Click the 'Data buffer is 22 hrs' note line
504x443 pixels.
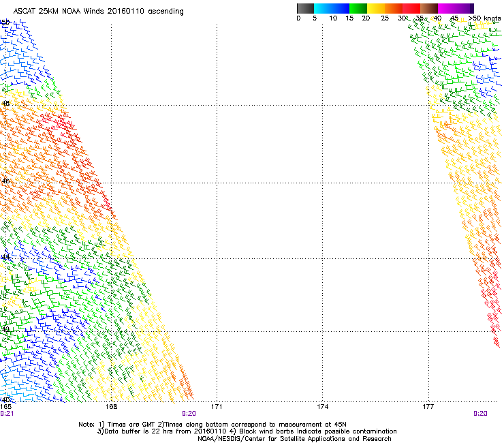pyautogui.click(x=247, y=431)
